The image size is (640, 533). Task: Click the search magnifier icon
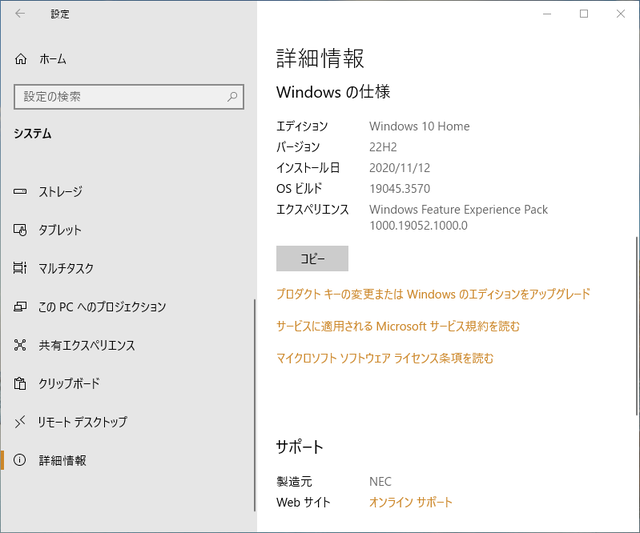[x=232, y=97]
